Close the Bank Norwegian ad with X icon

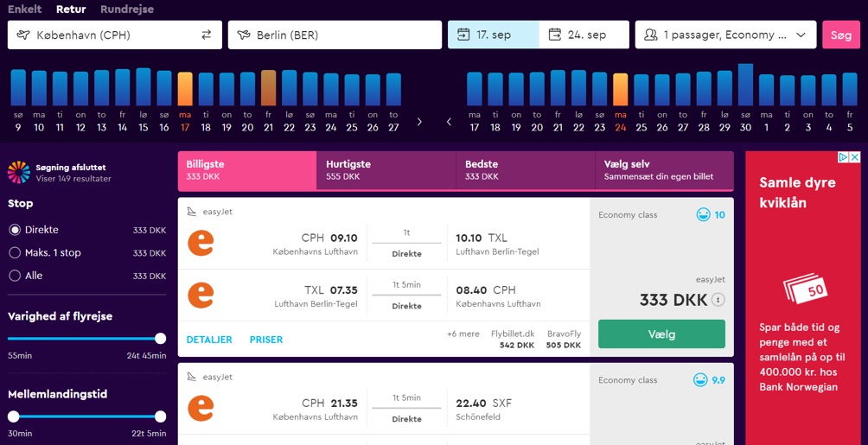(x=854, y=157)
